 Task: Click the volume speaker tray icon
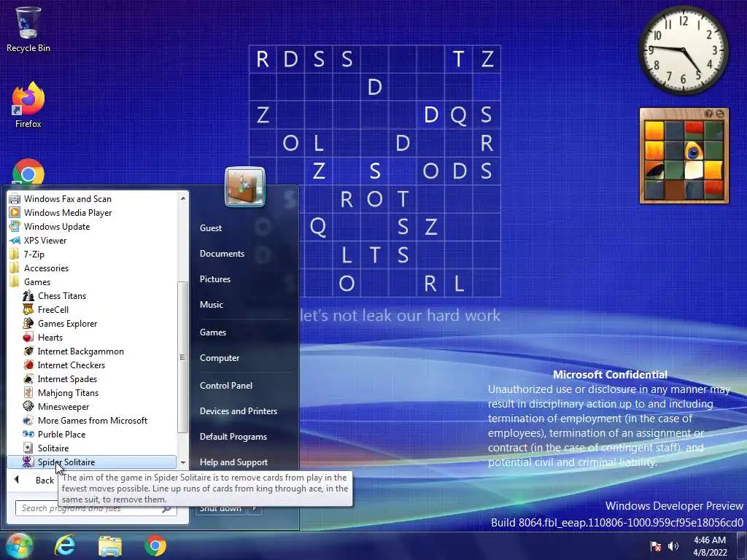click(x=673, y=546)
